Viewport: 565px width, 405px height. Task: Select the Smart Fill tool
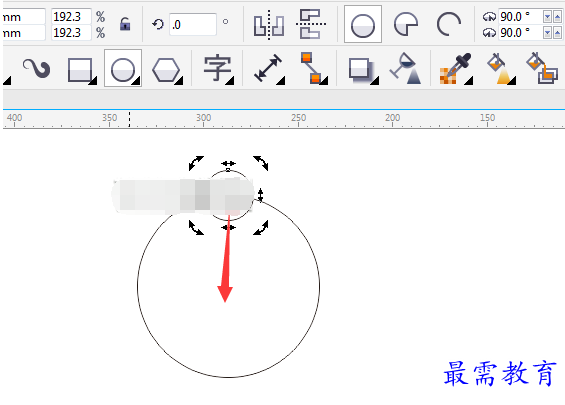pos(542,68)
